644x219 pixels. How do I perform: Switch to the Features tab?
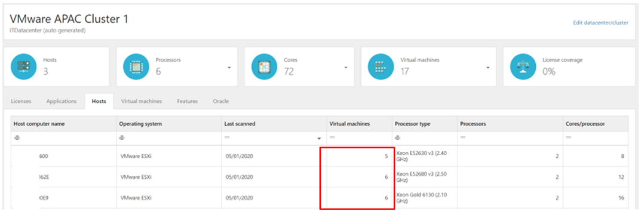(188, 101)
